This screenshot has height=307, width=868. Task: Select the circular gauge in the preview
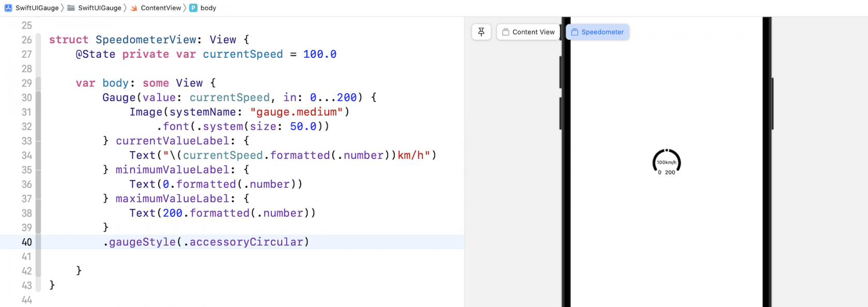667,161
